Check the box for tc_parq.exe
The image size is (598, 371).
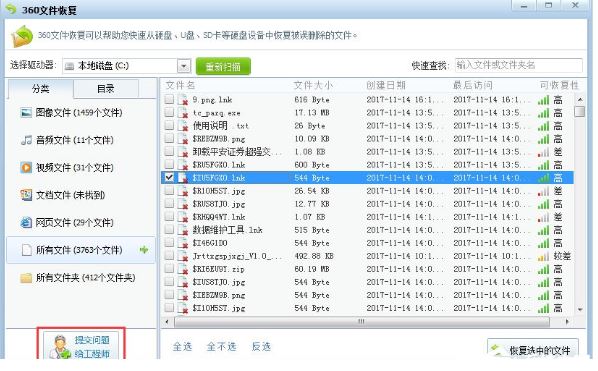(169, 112)
